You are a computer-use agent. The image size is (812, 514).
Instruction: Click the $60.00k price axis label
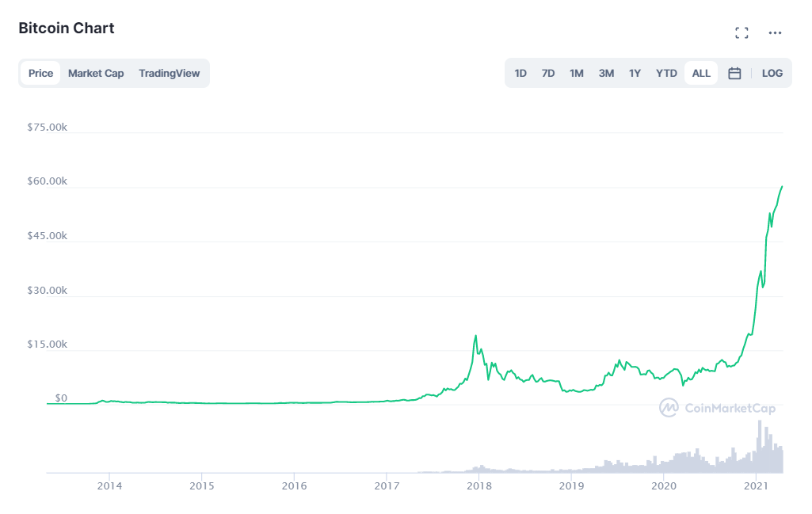[x=48, y=181]
